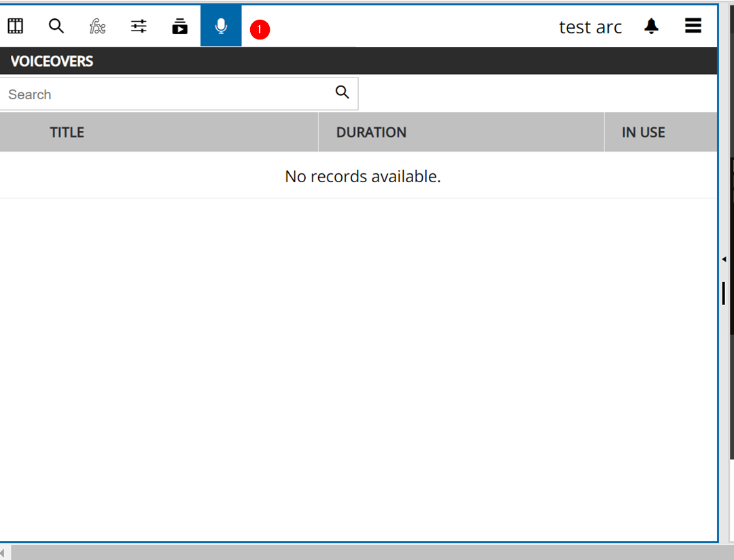This screenshot has height=560, width=734.
Task: Open the search panel from the toolbar
Action: click(56, 27)
